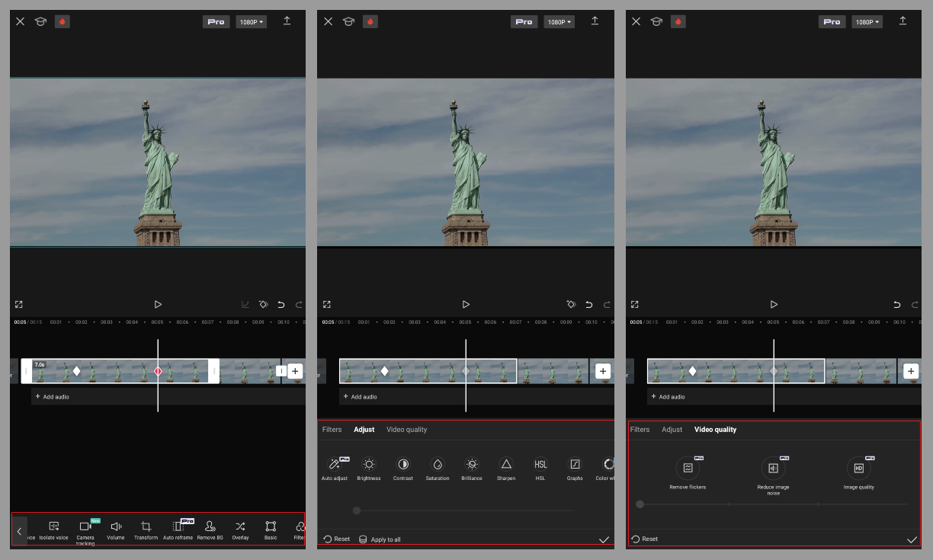This screenshot has width=933, height=560.
Task: Open the HSL adjustment
Action: tap(540, 469)
